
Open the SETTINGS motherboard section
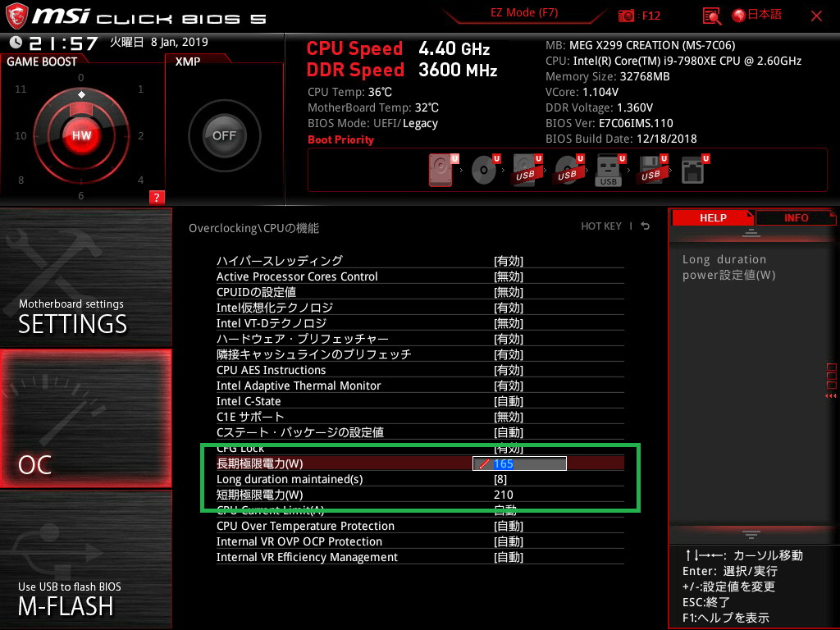[x=85, y=277]
